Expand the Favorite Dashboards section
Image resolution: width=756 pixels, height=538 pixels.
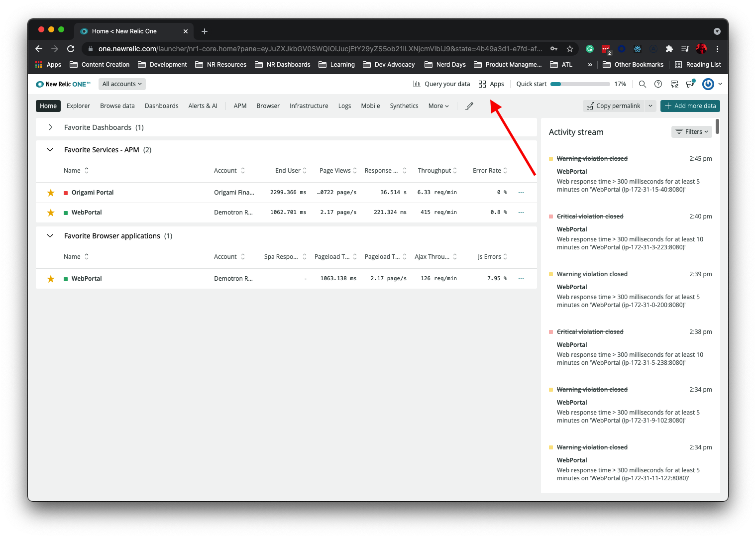tap(50, 127)
